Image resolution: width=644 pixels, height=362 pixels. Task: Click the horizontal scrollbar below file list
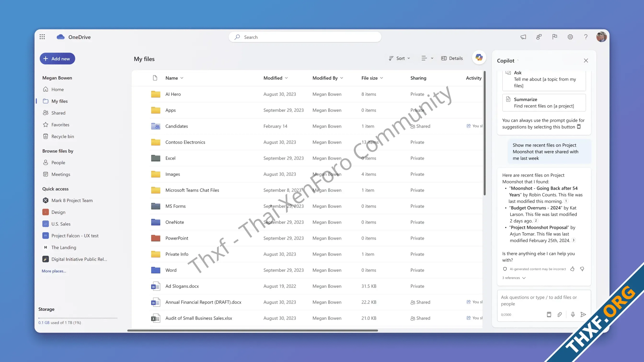tap(253, 330)
